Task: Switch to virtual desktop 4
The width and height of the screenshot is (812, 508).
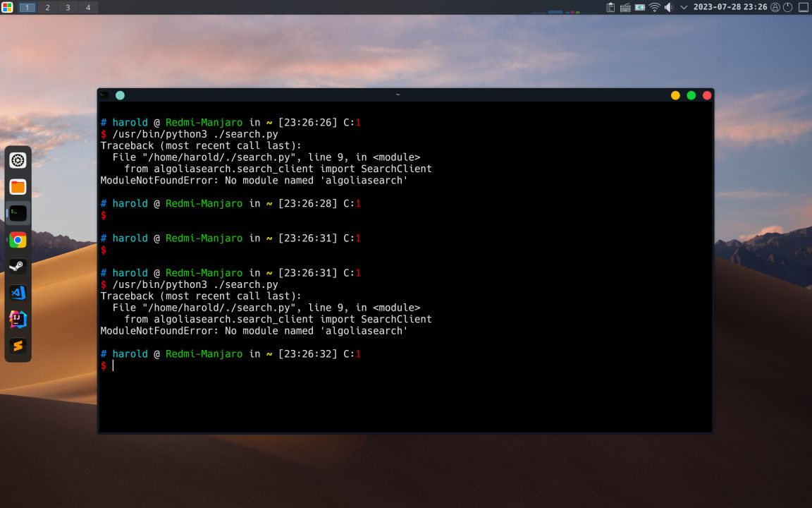Action: (x=88, y=7)
